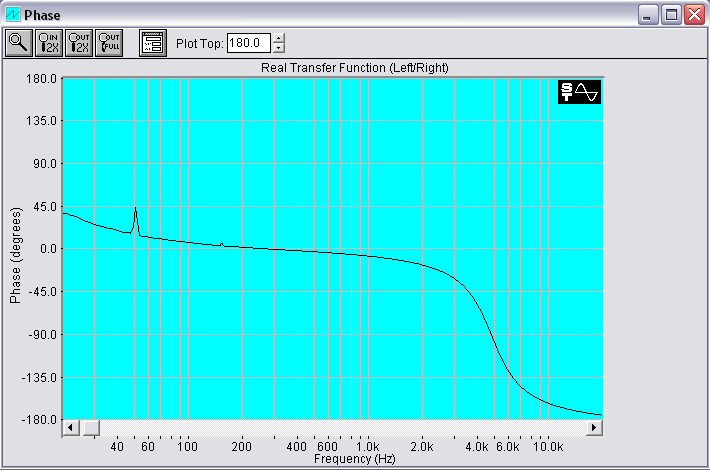
Task: Click the Zoom In 2X button
Action: 49,43
